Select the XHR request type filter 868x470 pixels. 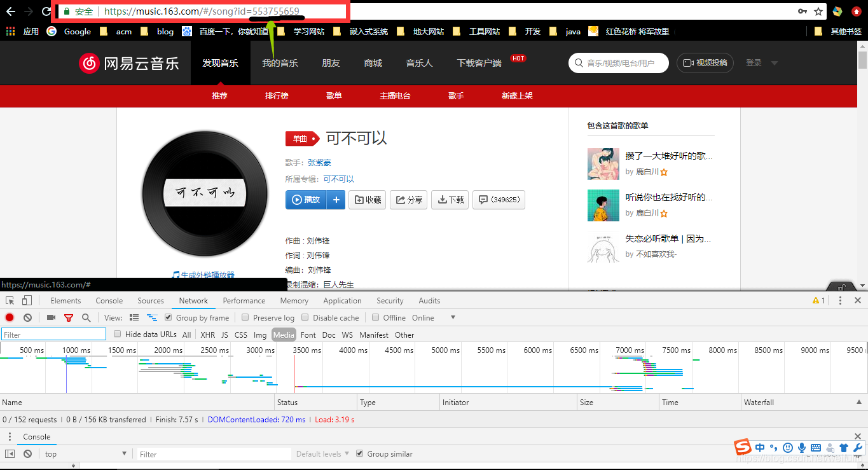point(208,335)
